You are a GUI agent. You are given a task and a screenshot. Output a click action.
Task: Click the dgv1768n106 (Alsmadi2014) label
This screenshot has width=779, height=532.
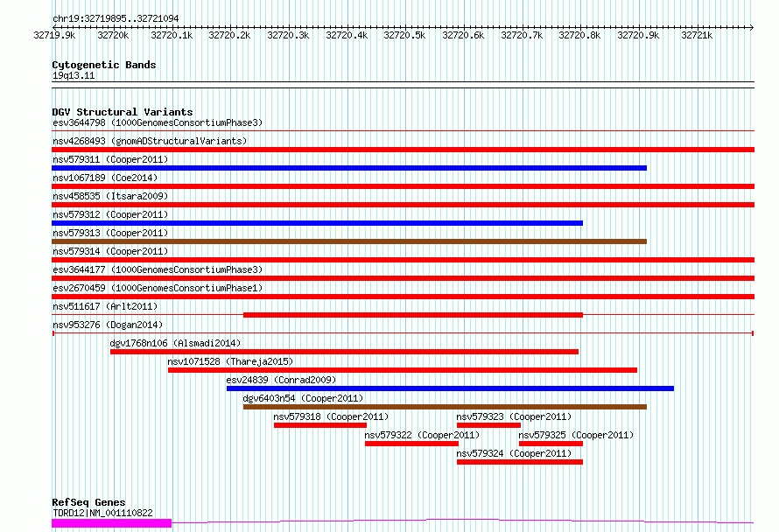(x=175, y=343)
